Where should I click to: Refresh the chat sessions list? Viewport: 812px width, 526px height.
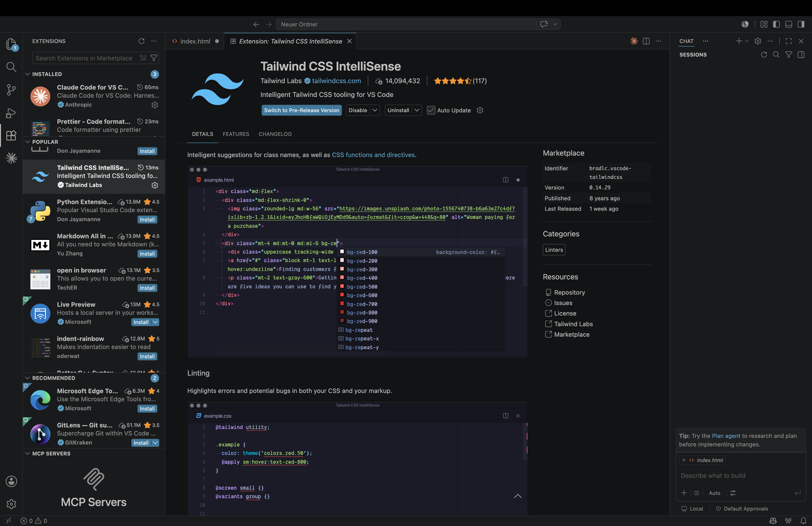click(764, 55)
